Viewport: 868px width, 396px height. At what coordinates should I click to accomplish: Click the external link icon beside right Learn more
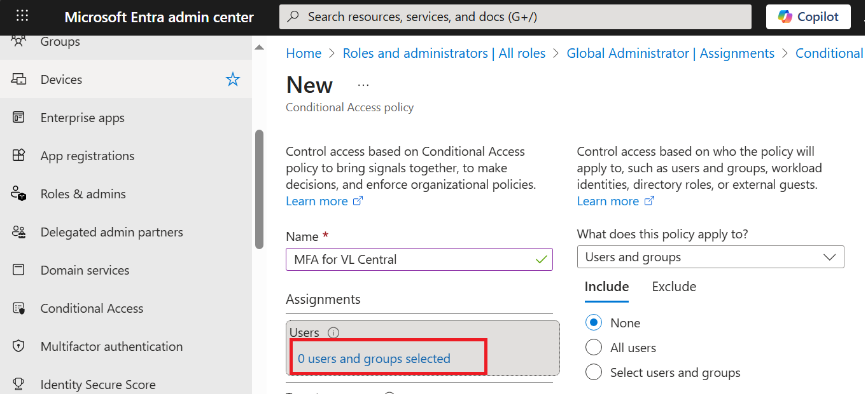pyautogui.click(x=649, y=201)
